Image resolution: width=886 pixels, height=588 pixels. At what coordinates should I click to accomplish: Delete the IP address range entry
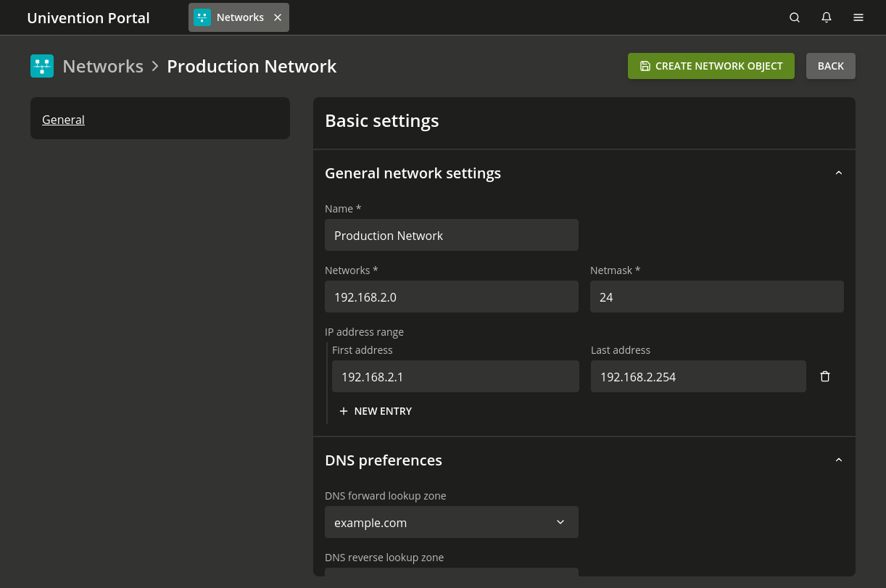point(825,376)
